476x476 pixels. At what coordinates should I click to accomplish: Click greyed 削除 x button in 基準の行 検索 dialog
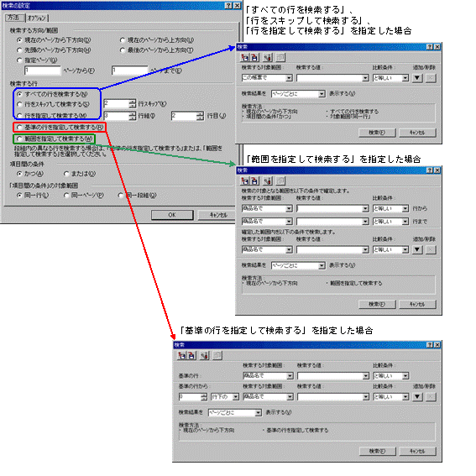click(x=431, y=396)
